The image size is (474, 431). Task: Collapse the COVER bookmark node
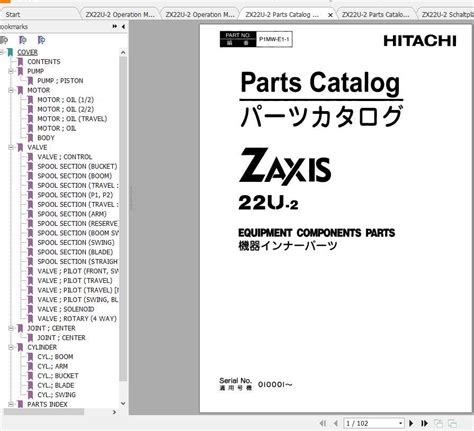coord(1,52)
